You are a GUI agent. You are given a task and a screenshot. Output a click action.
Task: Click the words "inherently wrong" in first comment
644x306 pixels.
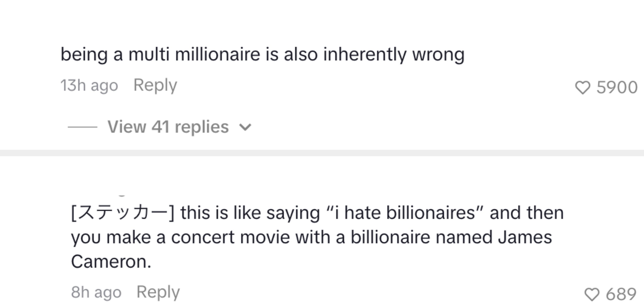pyautogui.click(x=394, y=54)
